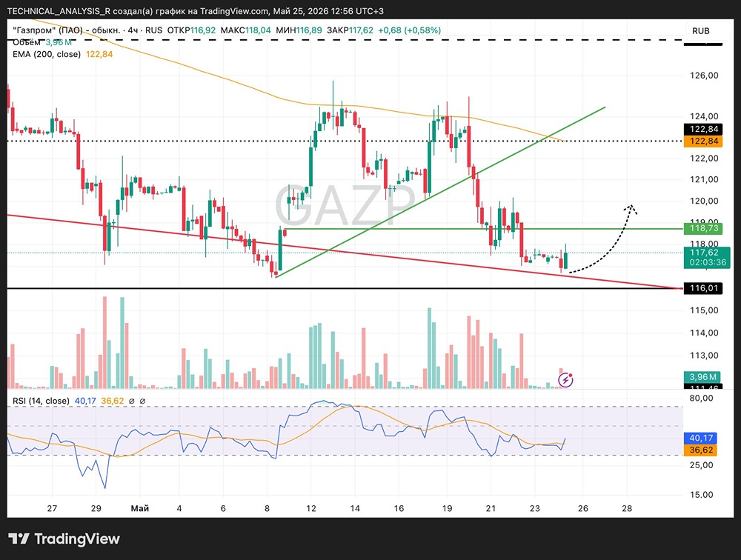Click the first ∅ symbol in RSI legend

click(x=132, y=401)
